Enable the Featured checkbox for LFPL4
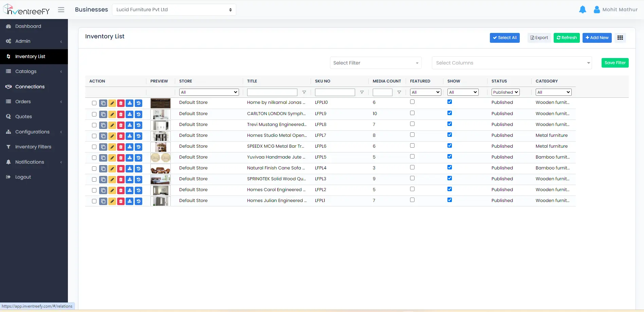 (x=412, y=167)
